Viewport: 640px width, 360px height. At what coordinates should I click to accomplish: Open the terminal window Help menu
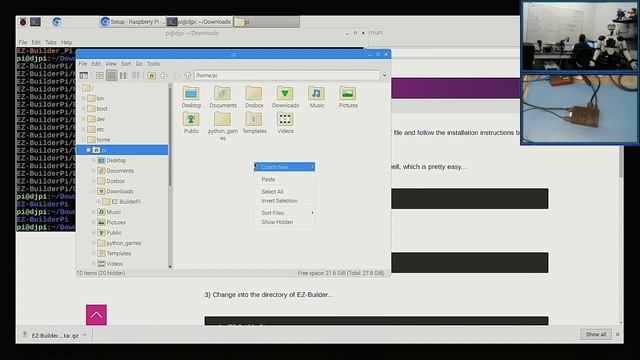67,42
